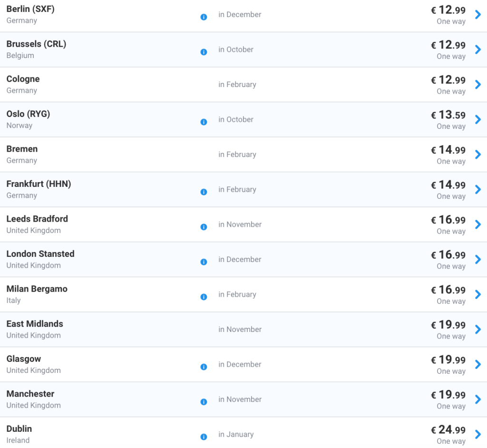Image resolution: width=487 pixels, height=448 pixels.
Task: Open the Milan Bergamo info icon
Action: [204, 297]
